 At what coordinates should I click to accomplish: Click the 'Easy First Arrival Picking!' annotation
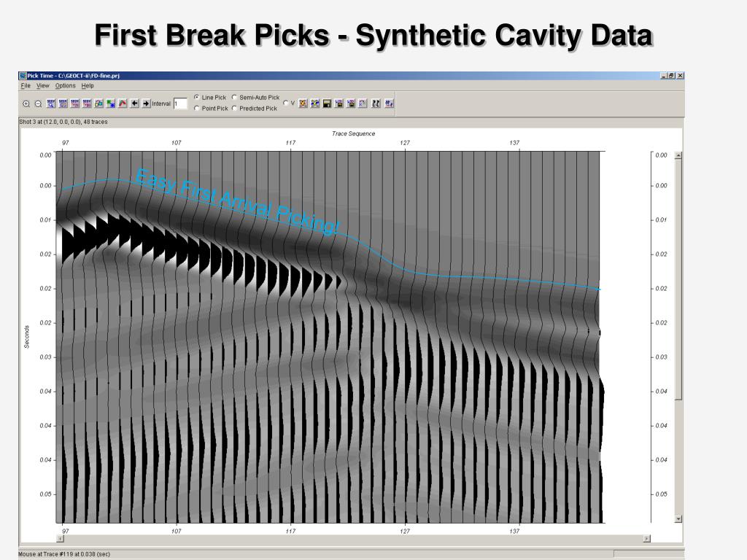[237, 201]
